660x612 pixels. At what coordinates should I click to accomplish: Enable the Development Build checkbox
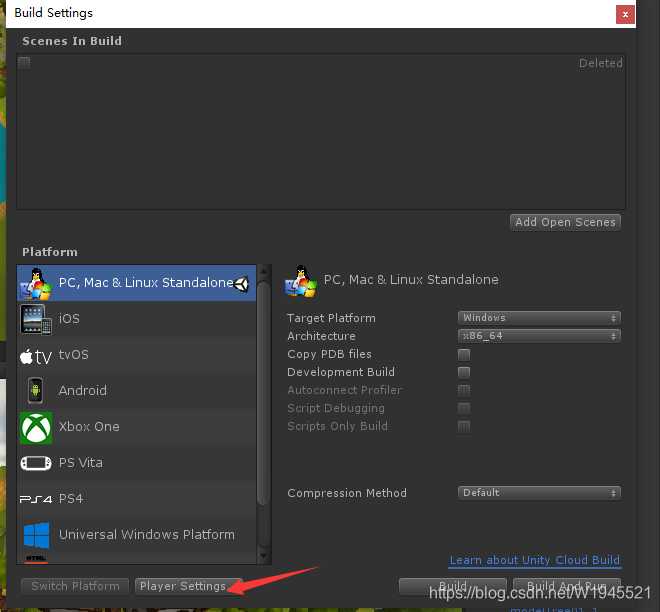point(464,373)
